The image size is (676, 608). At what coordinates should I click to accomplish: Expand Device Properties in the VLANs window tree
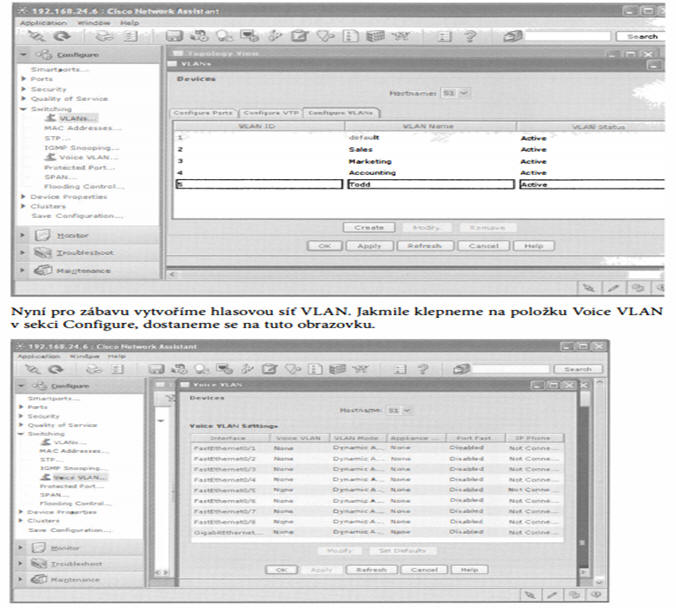click(x=24, y=197)
